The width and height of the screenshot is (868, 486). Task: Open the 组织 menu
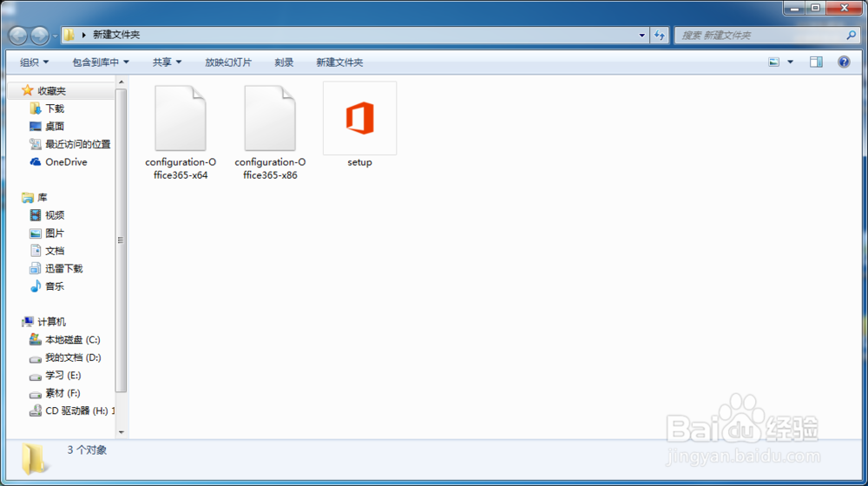34,62
